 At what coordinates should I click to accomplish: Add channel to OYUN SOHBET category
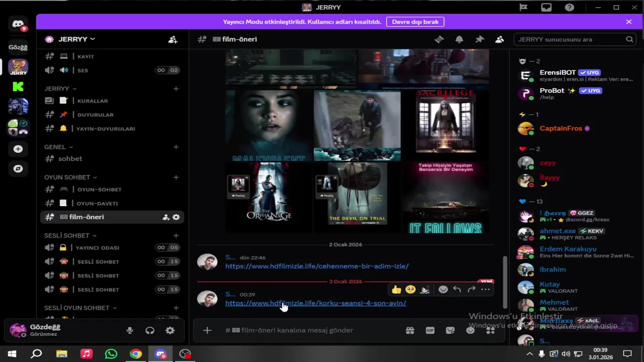coord(176,177)
